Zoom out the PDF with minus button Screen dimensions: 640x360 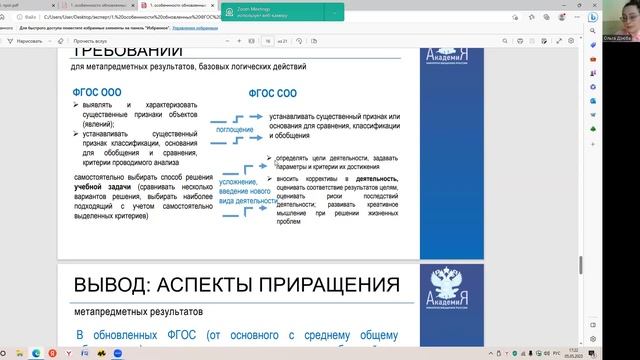227,41
